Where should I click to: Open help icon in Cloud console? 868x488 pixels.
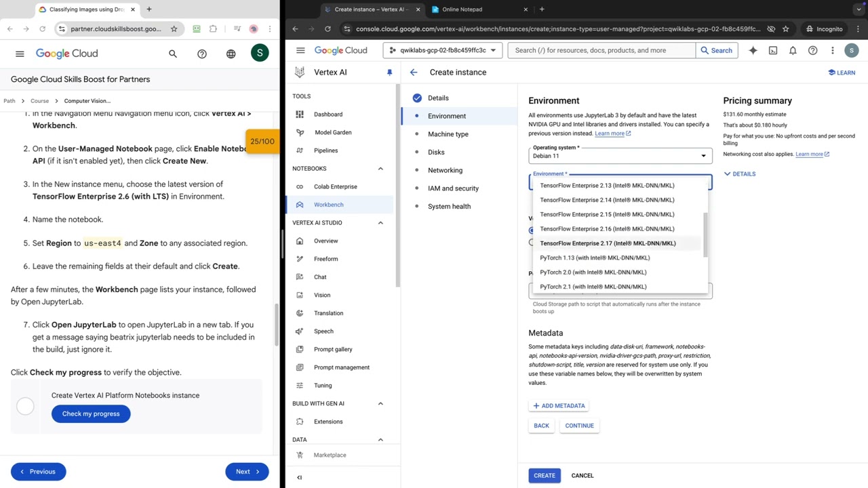point(812,50)
